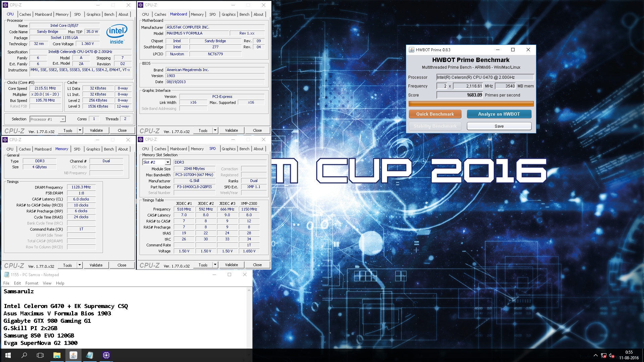Expand Tools arrow in Memory window

(79, 265)
